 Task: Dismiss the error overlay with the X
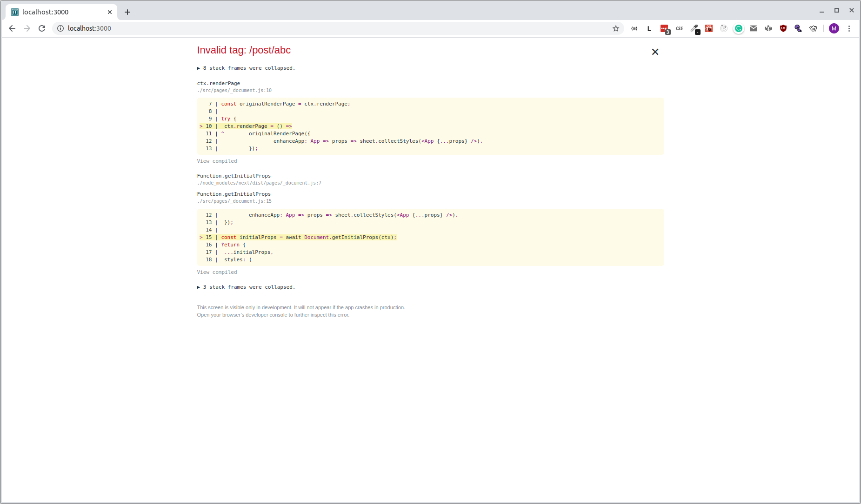pyautogui.click(x=655, y=52)
